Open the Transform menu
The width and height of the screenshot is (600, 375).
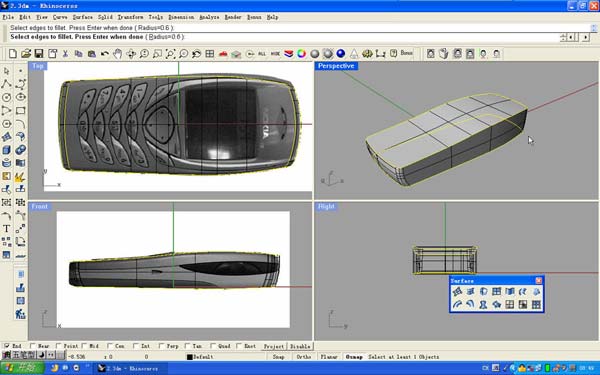tap(130, 17)
